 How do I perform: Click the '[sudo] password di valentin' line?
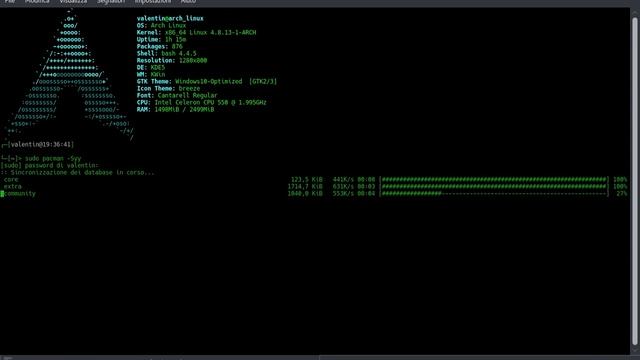(x=49, y=165)
